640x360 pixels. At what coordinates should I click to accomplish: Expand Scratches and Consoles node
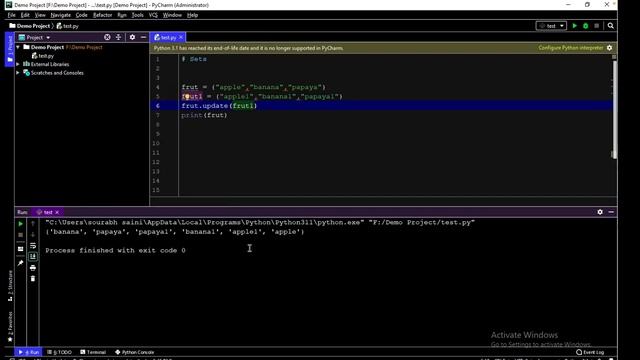[x=18, y=73]
